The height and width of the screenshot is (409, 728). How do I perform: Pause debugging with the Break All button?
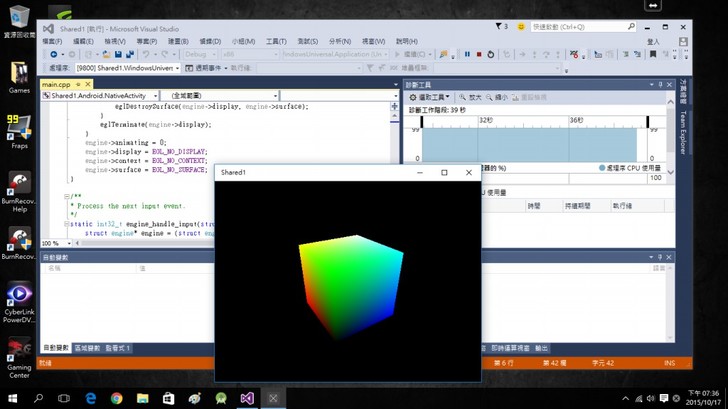[467, 54]
